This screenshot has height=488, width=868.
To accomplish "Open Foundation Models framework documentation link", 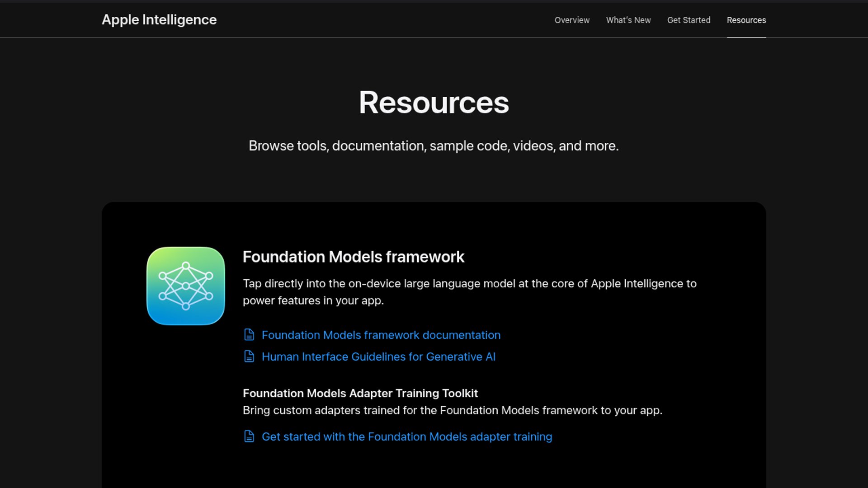I will click(x=381, y=335).
